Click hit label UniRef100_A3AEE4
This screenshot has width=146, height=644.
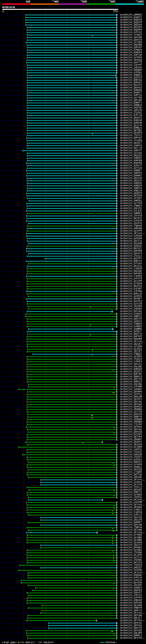131,326
